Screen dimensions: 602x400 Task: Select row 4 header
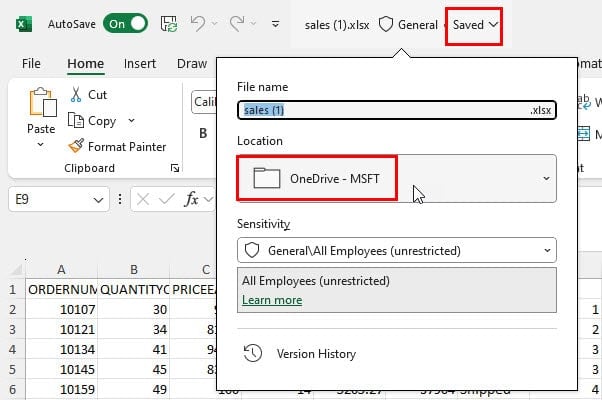coord(13,349)
